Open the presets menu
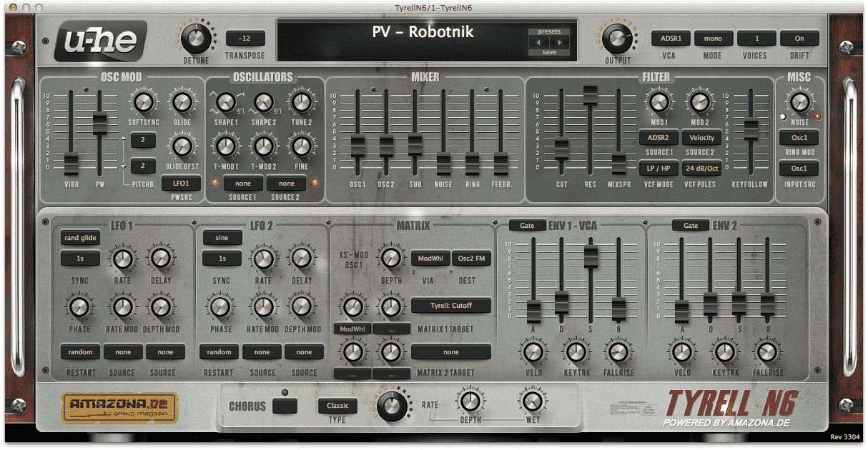Viewport: 868px width, 450px height. click(x=549, y=32)
